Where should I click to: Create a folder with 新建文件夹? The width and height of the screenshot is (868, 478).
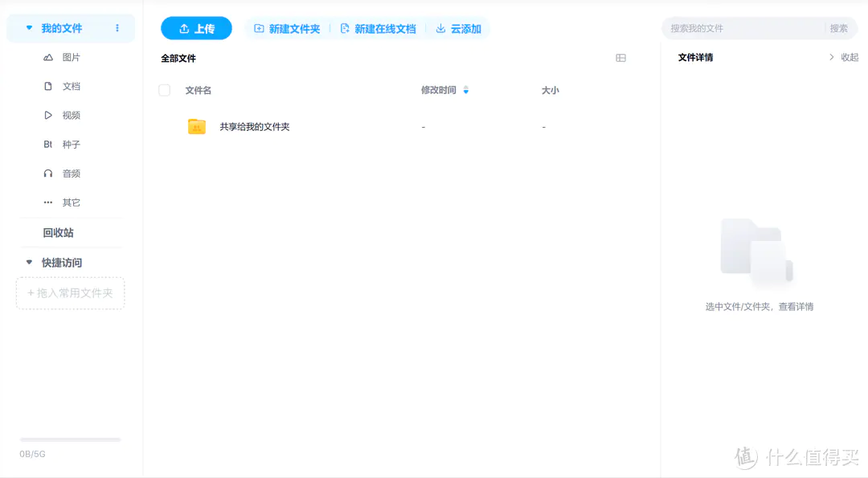(287, 28)
